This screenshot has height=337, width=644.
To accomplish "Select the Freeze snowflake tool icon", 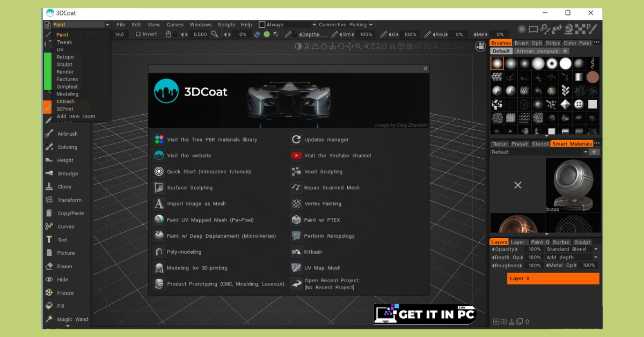I will (49, 293).
